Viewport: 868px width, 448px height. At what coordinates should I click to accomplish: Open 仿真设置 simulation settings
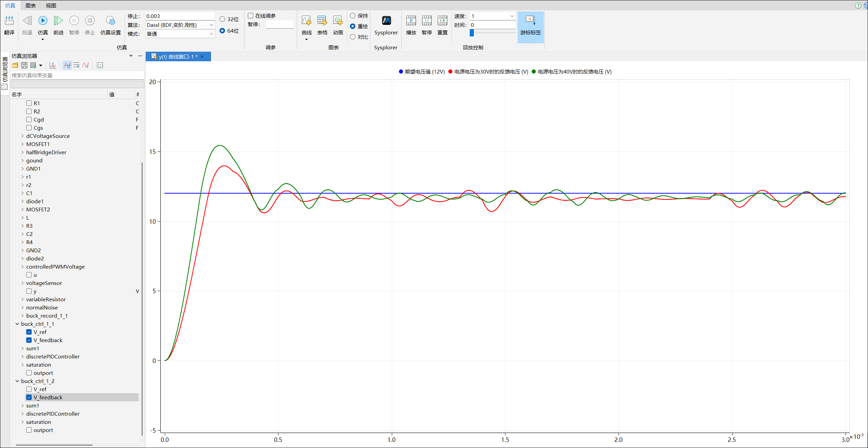tap(110, 21)
